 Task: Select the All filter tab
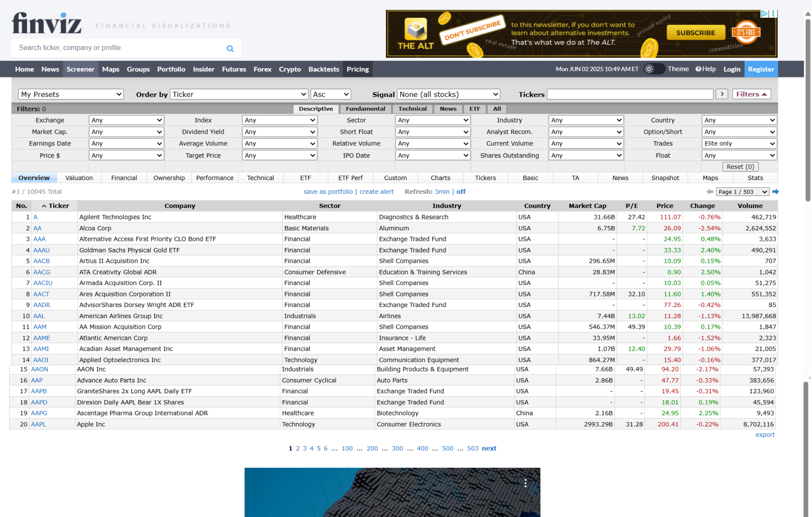coord(497,109)
